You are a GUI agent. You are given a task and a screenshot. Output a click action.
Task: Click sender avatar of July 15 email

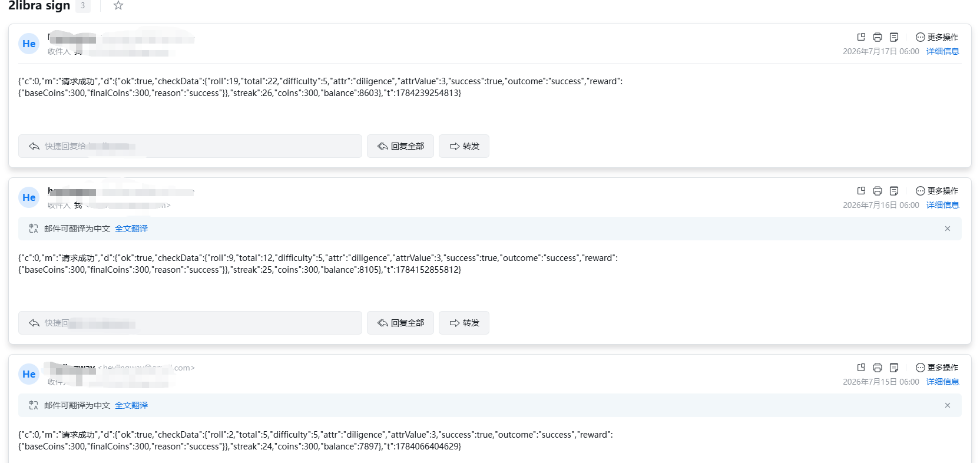pyautogui.click(x=29, y=374)
